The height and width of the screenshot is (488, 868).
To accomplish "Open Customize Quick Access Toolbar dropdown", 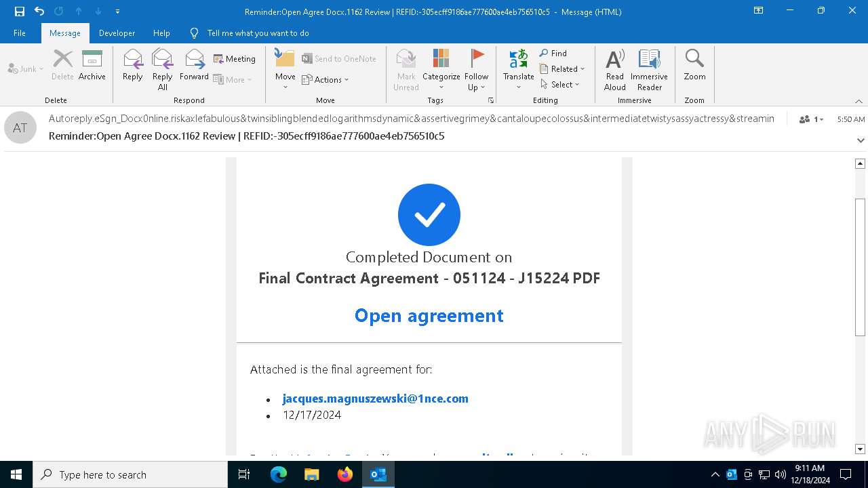I will 118,12.
